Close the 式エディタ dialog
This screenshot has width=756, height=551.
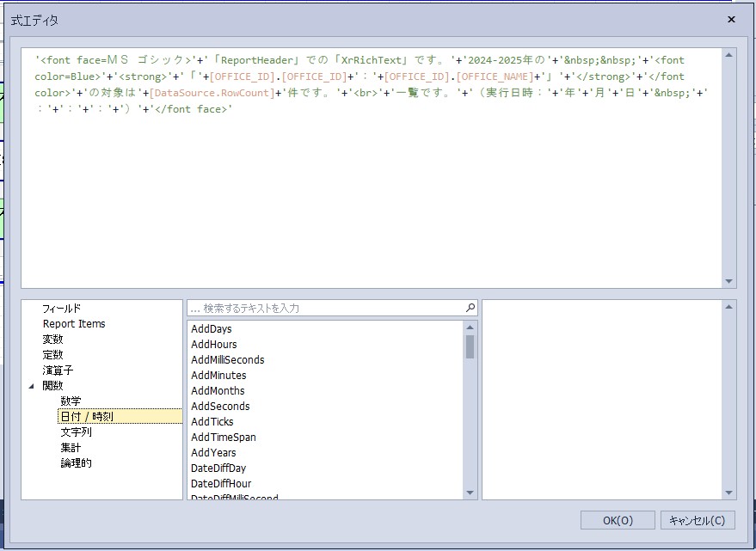(x=731, y=19)
